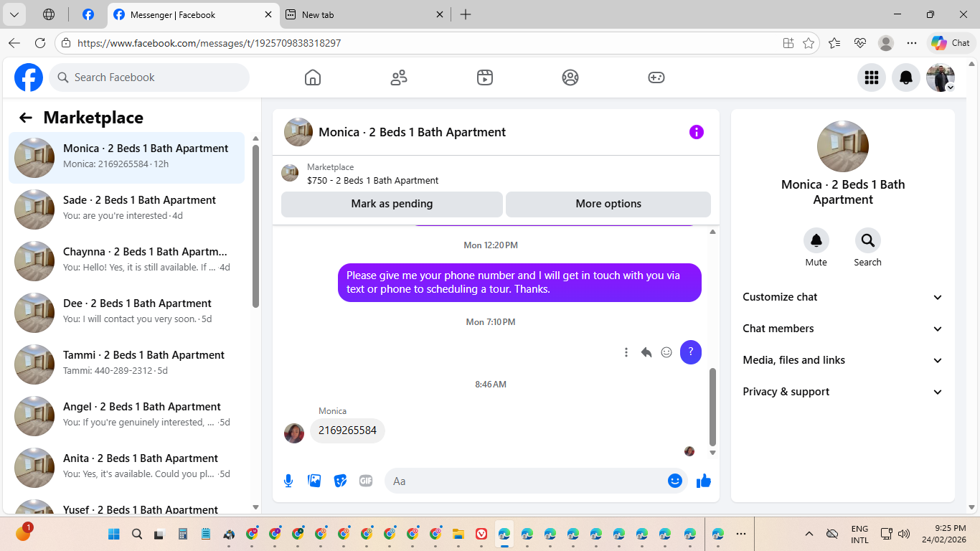Expand Customize chat section
The height and width of the screenshot is (551, 980).
[x=843, y=297]
